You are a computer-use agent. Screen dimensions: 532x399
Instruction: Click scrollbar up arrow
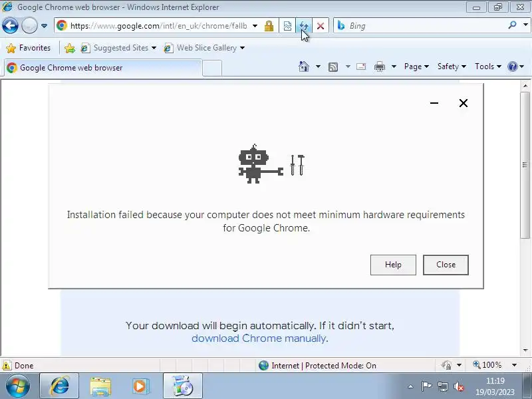coord(525,86)
